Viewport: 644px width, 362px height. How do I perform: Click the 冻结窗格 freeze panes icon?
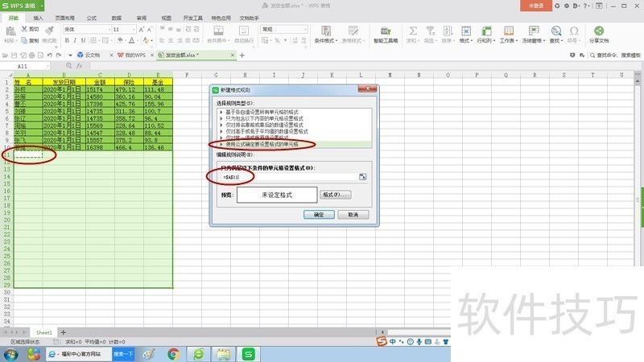534,31
